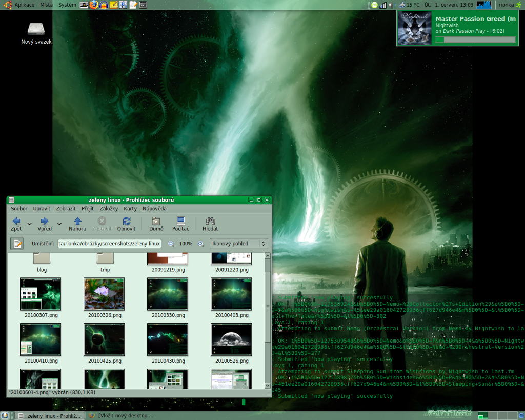
Task: Open the Nápověda menu
Action: pos(154,209)
